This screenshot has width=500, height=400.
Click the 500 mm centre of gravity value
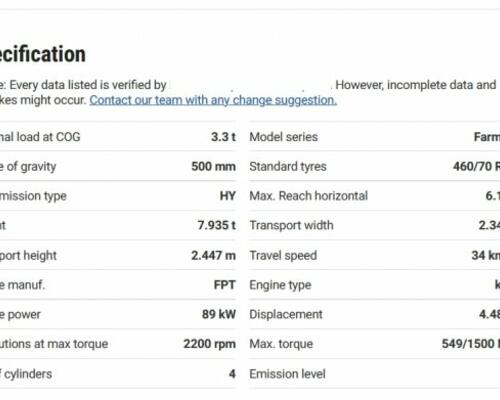[x=213, y=166]
